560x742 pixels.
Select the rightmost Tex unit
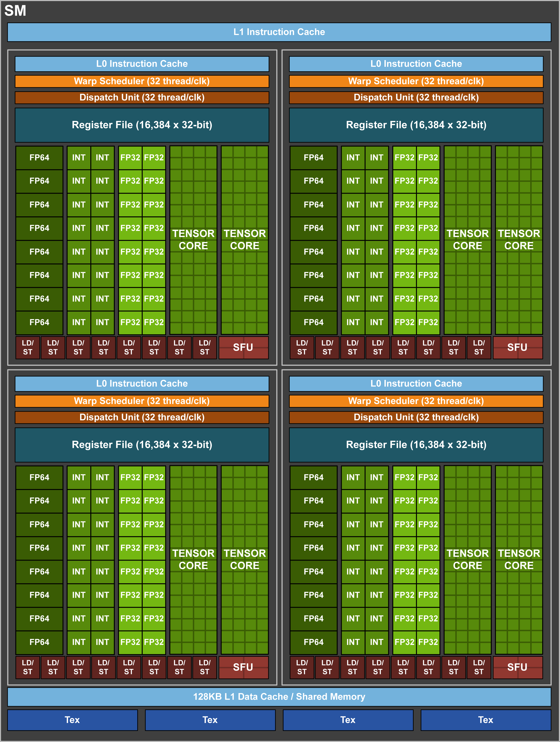(x=485, y=720)
